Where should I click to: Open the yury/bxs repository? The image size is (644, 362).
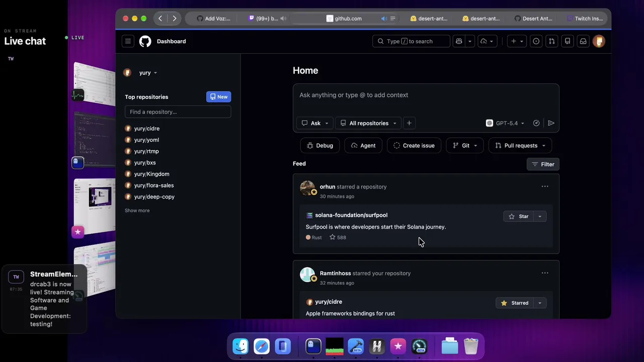click(x=145, y=163)
